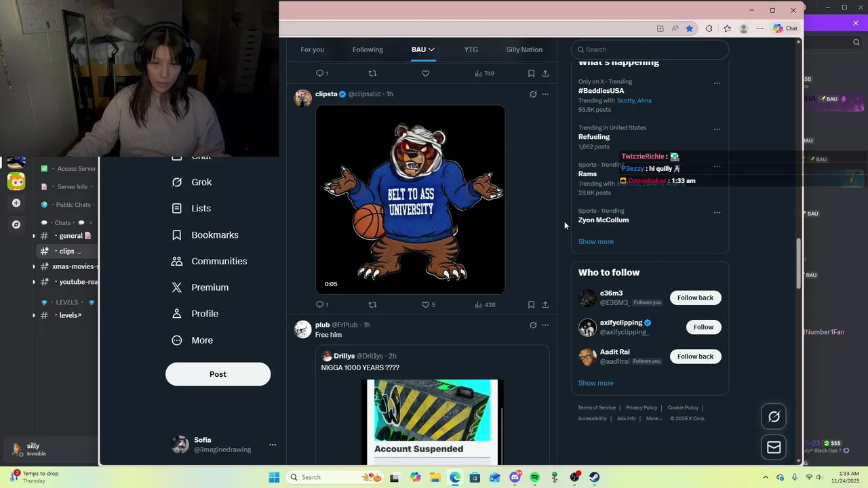Follow back Aadit Rai

coord(695,357)
